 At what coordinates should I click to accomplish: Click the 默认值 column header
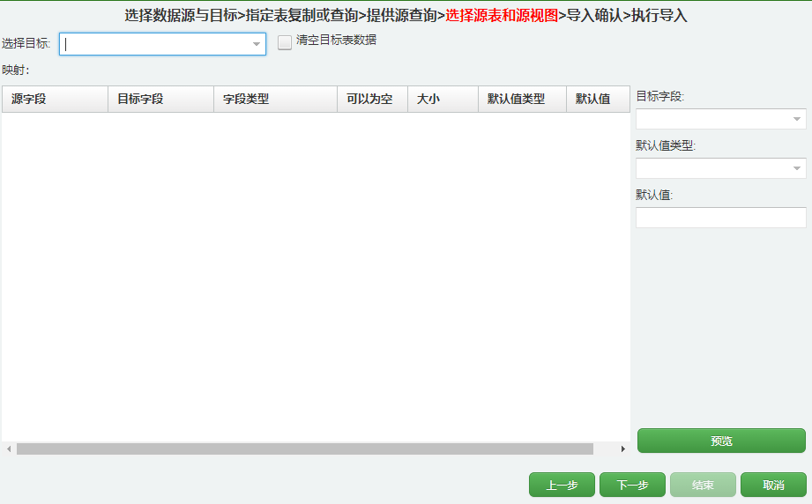[x=598, y=99]
